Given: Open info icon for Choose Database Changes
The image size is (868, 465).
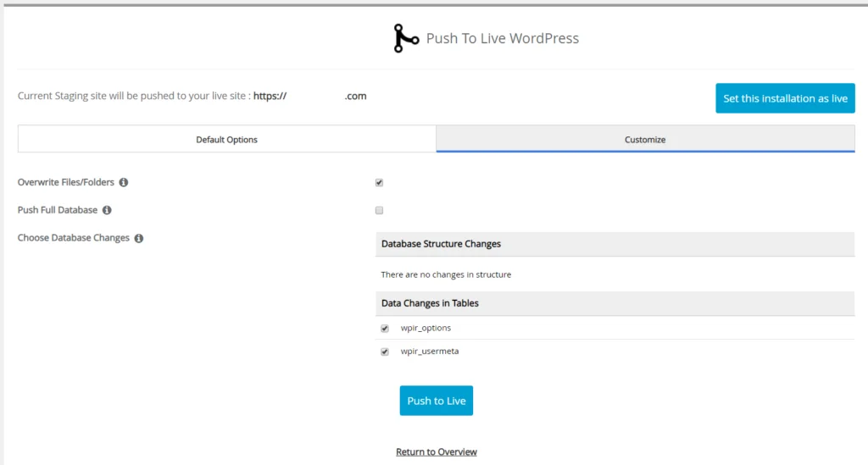Looking at the screenshot, I should (139, 238).
